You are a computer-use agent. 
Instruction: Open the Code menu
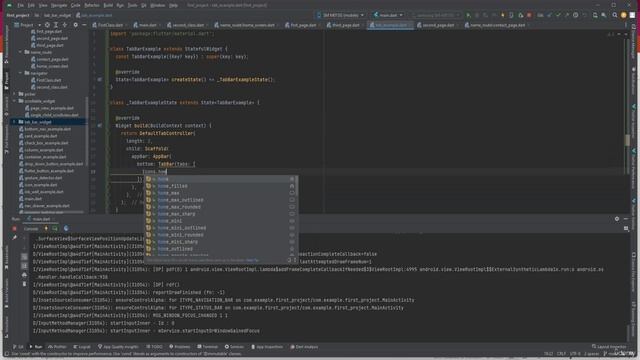click(x=76, y=5)
